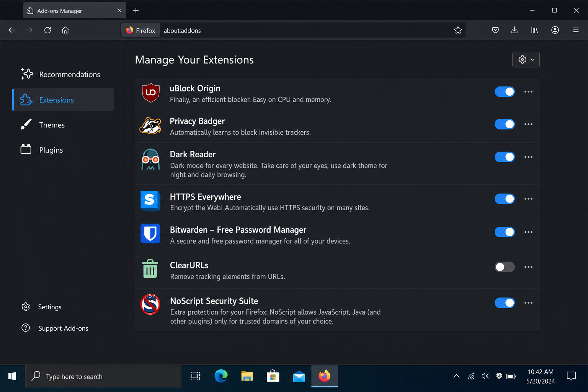Viewport: 588px width, 392px height.
Task: Show hidden system tray icons
Action: point(456,376)
